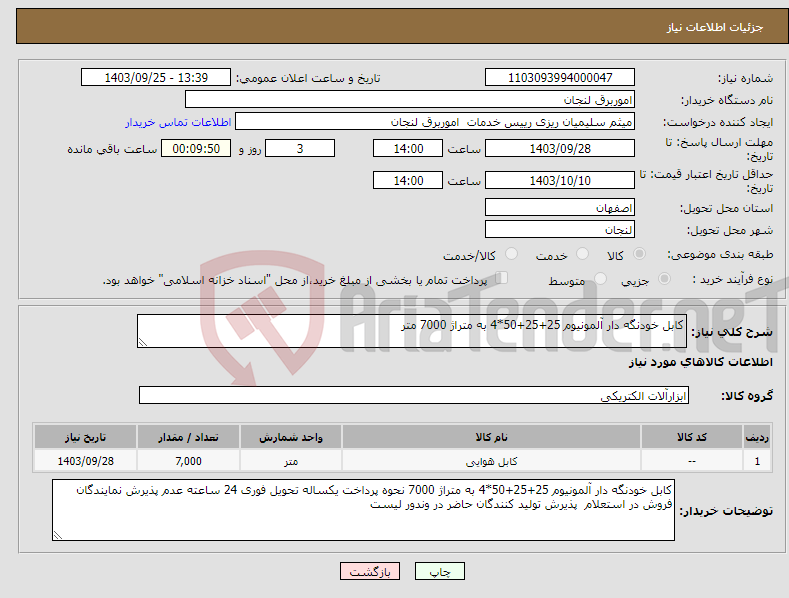This screenshot has width=789, height=598.
Task: Click the نام کالا column header
Action: click(491, 437)
